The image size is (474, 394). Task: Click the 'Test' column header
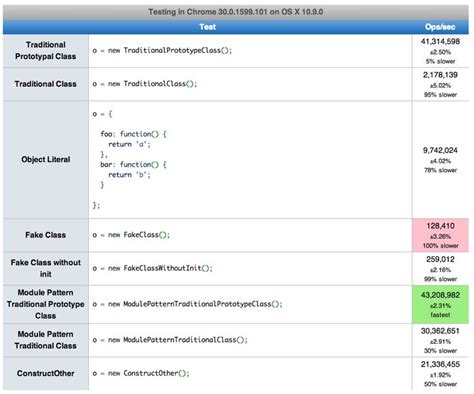coord(207,27)
